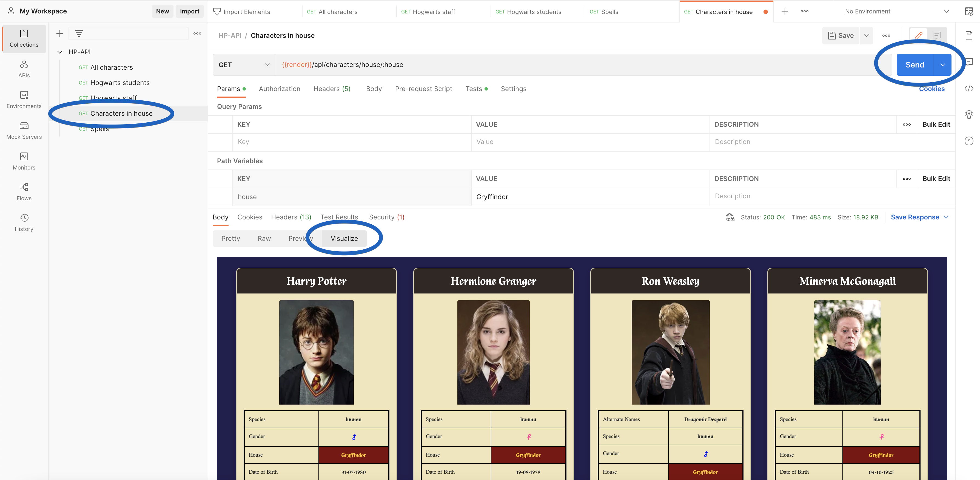The width and height of the screenshot is (980, 480).
Task: Click the workspace user icon
Action: tap(11, 12)
